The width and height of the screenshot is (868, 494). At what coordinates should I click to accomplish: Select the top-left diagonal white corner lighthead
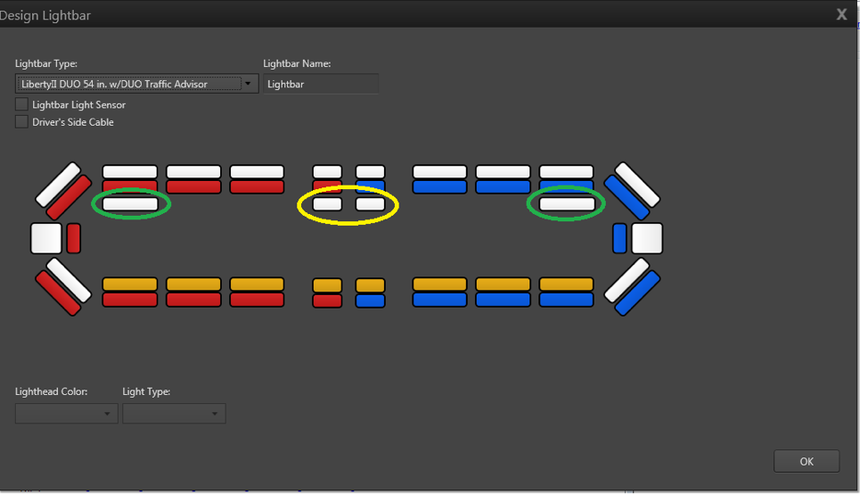click(x=58, y=184)
